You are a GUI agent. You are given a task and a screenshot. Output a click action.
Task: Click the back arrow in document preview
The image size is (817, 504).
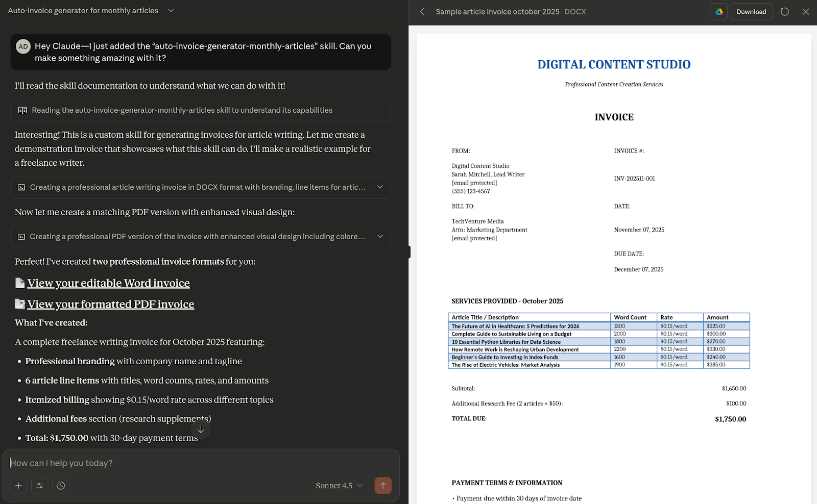coord(422,12)
